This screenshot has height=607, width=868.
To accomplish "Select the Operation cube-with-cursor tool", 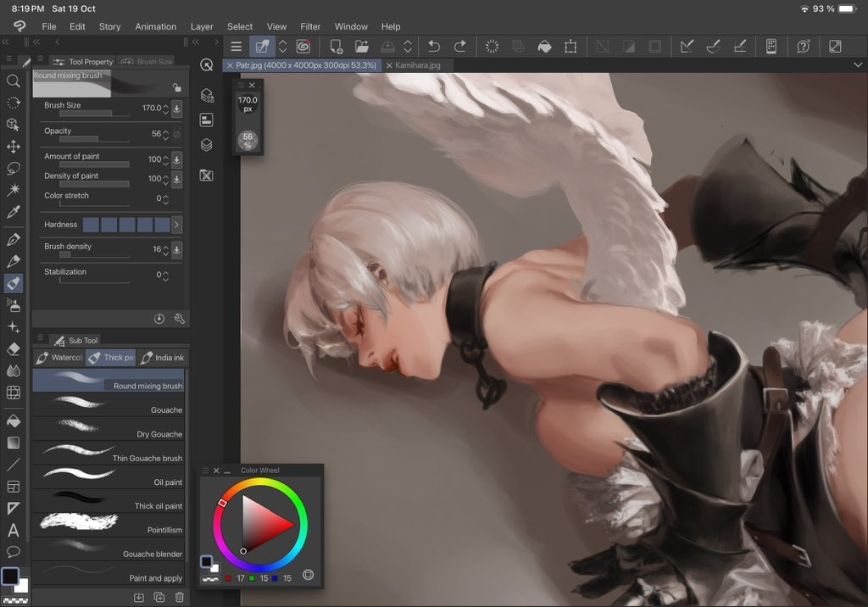I will [14, 125].
